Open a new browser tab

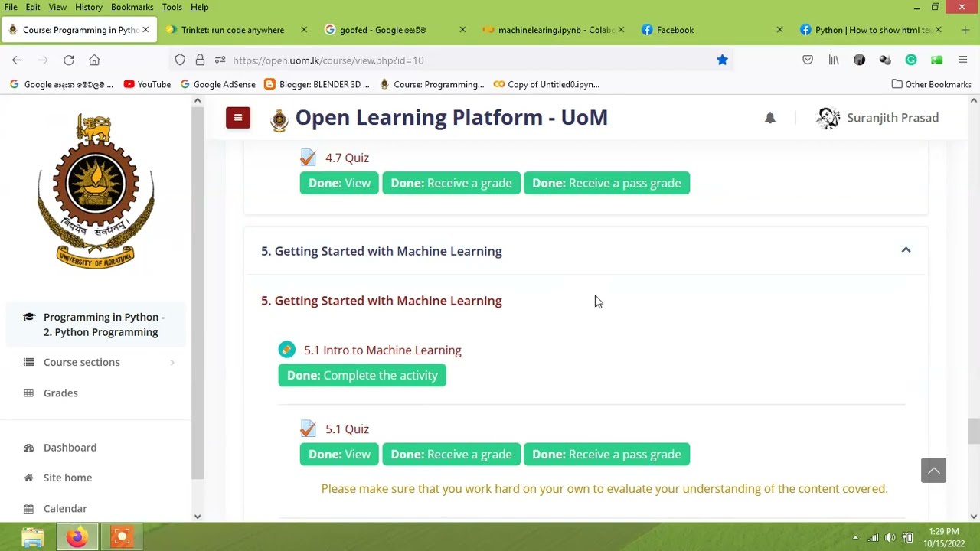click(965, 30)
